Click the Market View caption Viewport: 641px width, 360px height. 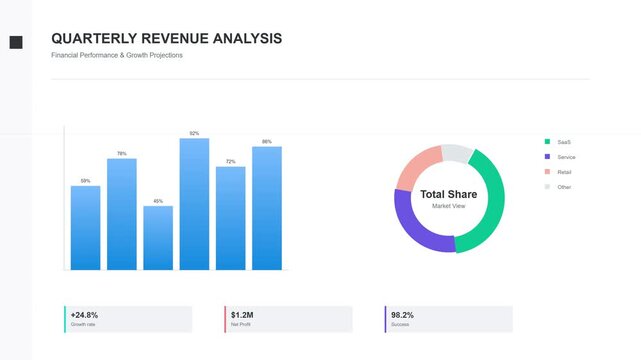(x=448, y=206)
